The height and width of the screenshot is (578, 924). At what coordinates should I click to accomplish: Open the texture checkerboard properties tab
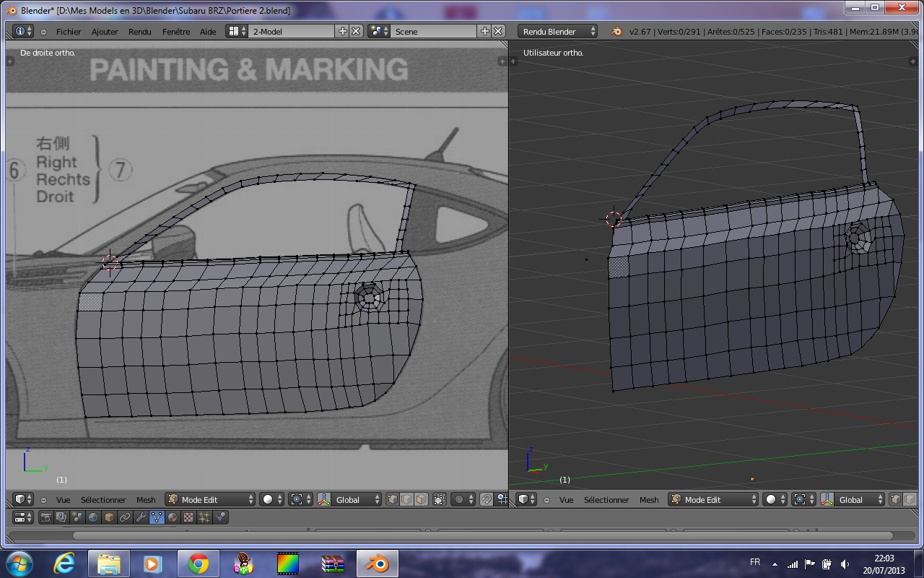point(189,517)
